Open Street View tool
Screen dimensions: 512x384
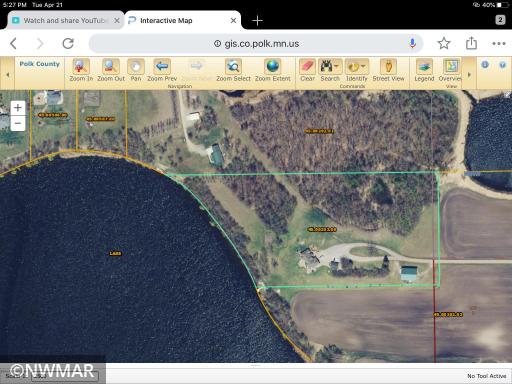(388, 70)
